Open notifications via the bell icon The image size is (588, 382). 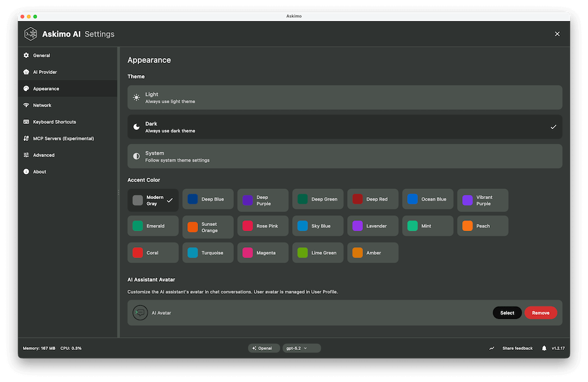(x=544, y=348)
